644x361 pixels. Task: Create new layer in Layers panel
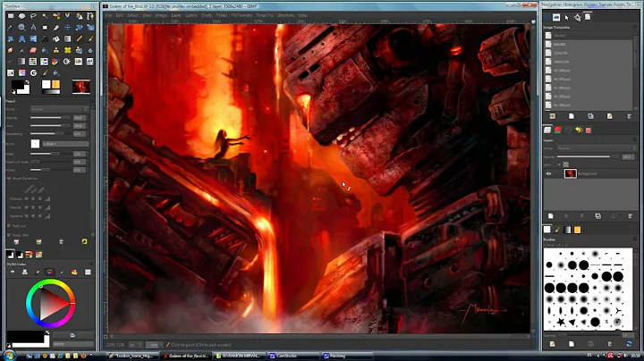(x=550, y=216)
